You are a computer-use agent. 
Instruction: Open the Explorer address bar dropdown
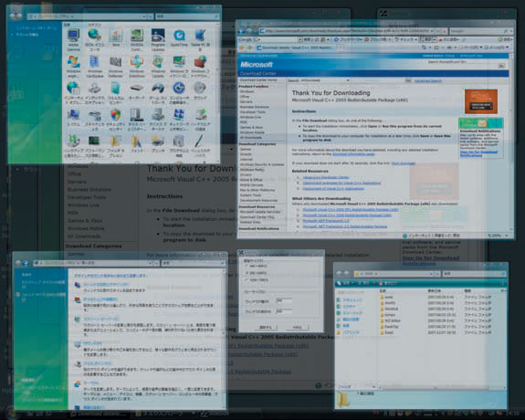431,274
